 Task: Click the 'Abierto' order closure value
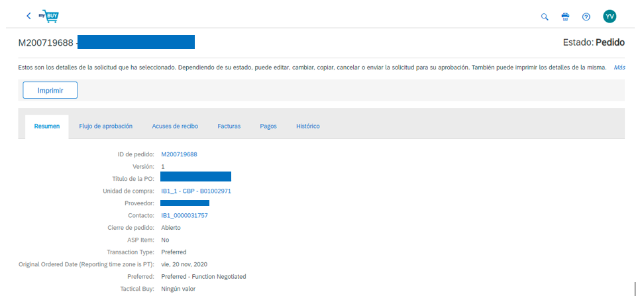coord(171,228)
